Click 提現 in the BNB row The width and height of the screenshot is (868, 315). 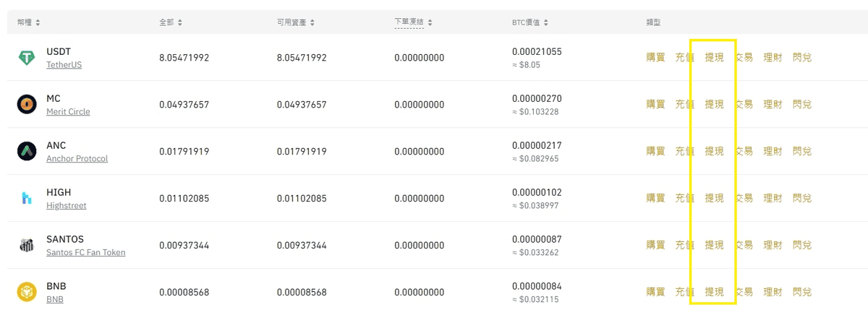point(714,293)
